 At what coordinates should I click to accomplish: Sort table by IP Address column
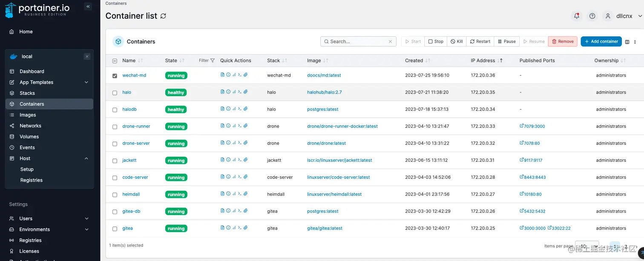point(486,60)
